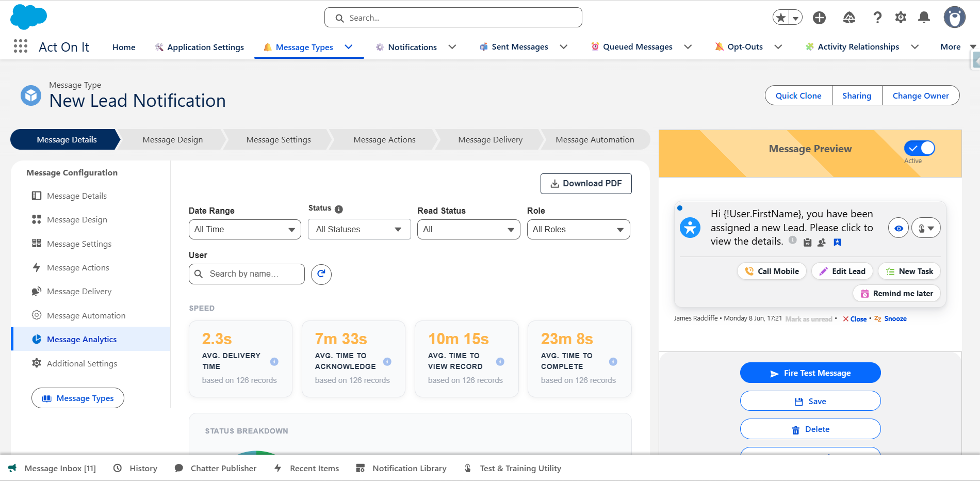980x481 pixels.
Task: Select Message Analytics in the sidebar
Action: pyautogui.click(x=91, y=339)
